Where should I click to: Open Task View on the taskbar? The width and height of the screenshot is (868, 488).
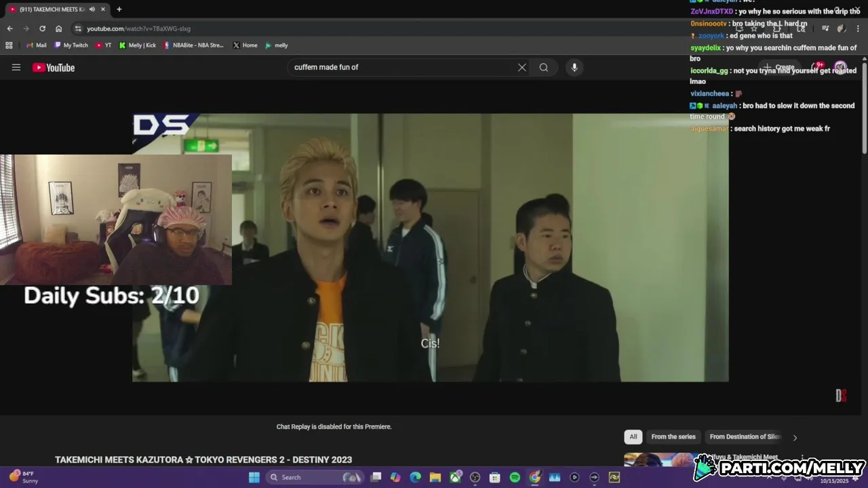pyautogui.click(x=376, y=477)
